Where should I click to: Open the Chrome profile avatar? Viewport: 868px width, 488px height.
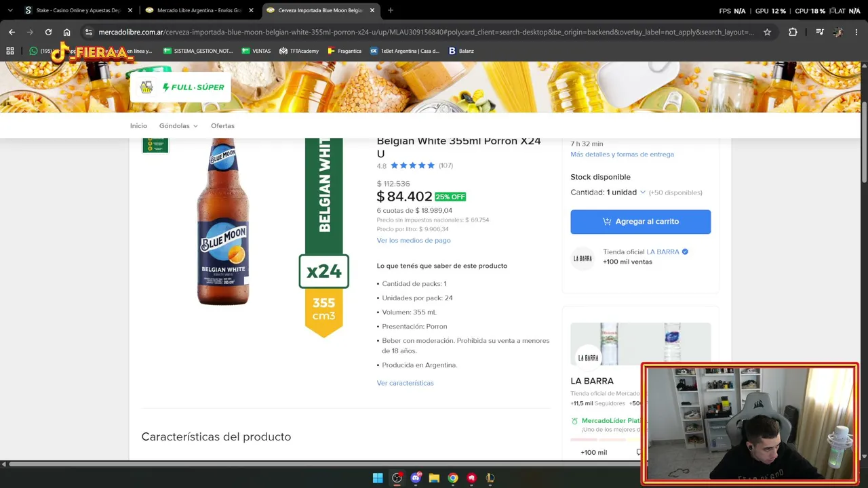(x=838, y=32)
